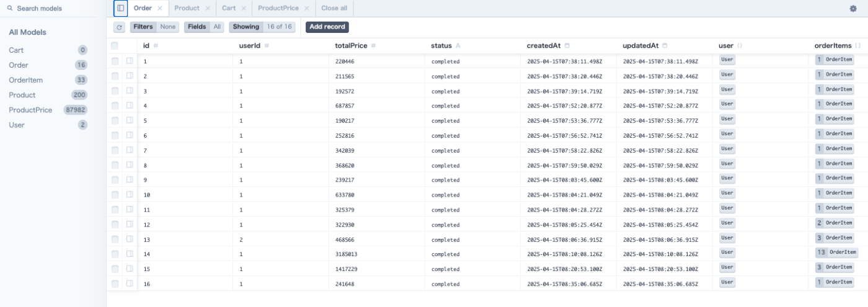Check the row with id 6
Screen dimensions: 868x307
coord(115,135)
